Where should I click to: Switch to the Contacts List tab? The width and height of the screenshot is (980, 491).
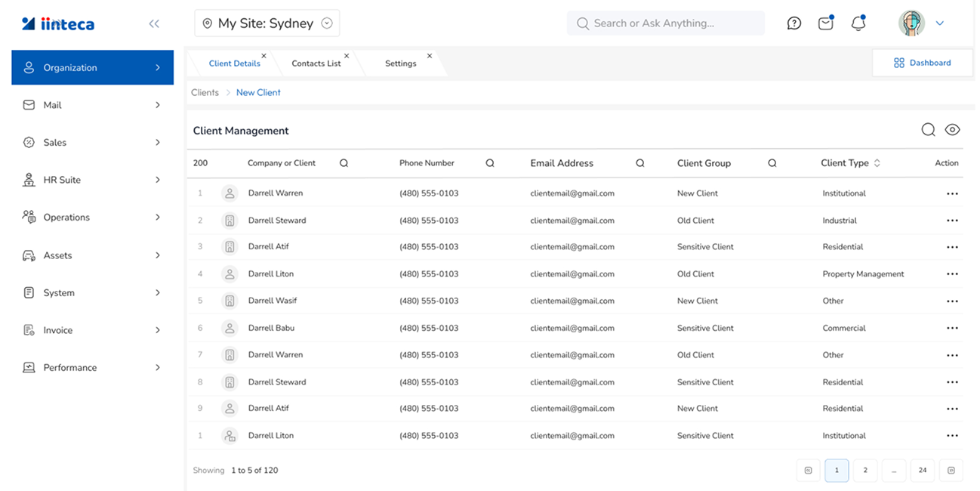pyautogui.click(x=316, y=63)
